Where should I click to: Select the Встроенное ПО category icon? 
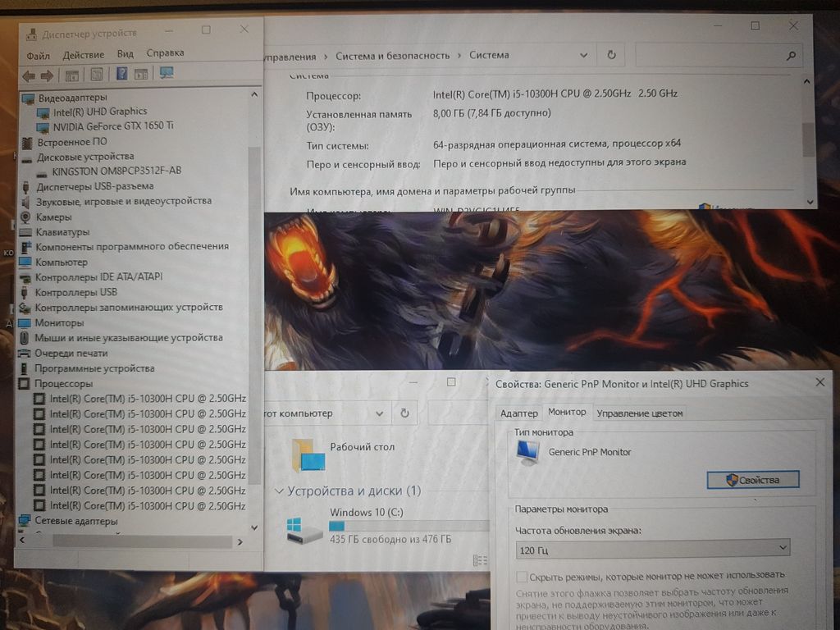coord(27,143)
